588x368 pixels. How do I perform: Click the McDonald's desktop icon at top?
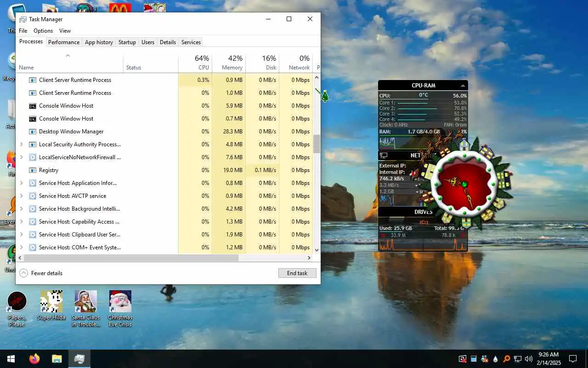point(120,8)
